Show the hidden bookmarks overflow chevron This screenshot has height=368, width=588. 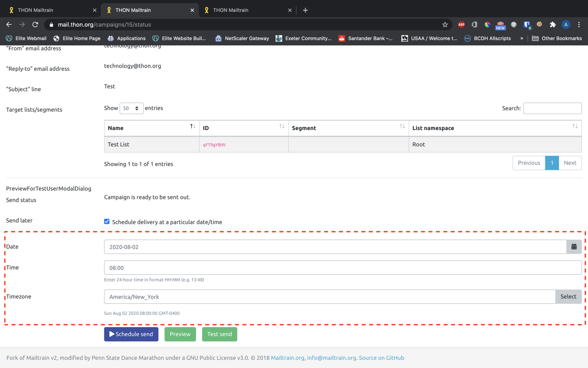click(x=521, y=38)
